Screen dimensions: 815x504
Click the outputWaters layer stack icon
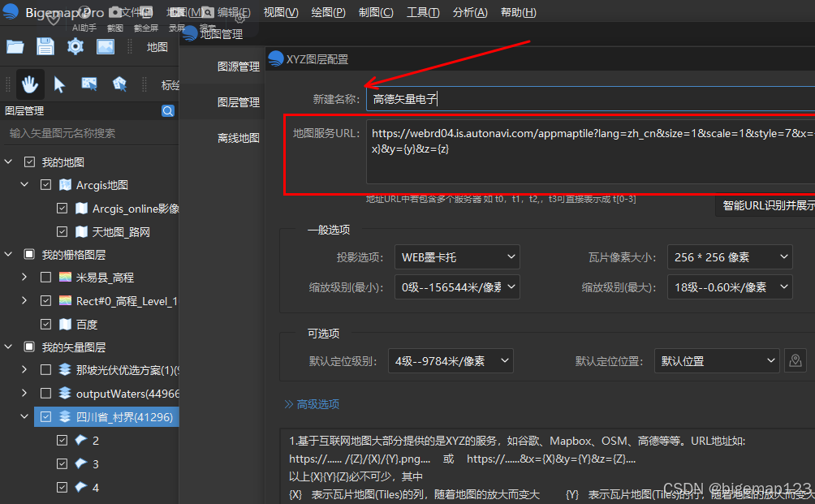click(65, 393)
